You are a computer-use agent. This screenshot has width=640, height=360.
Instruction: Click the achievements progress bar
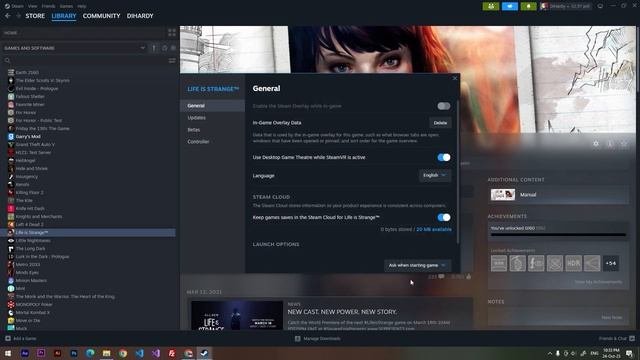(x=558, y=235)
